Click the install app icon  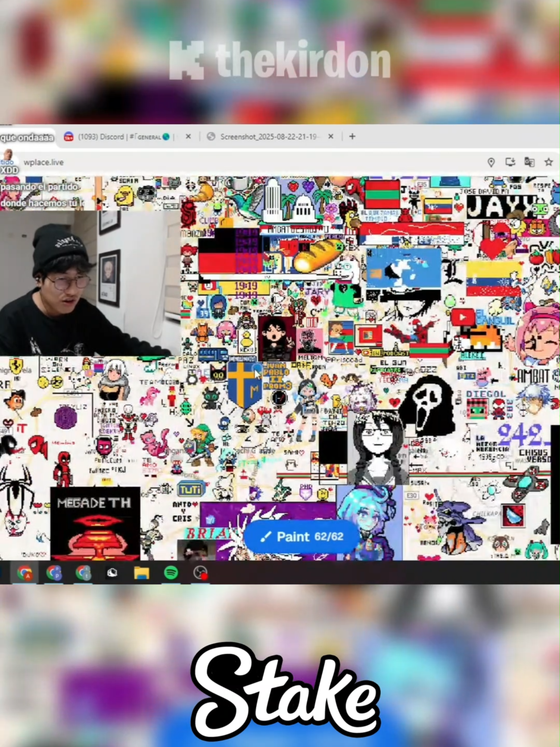(x=510, y=162)
